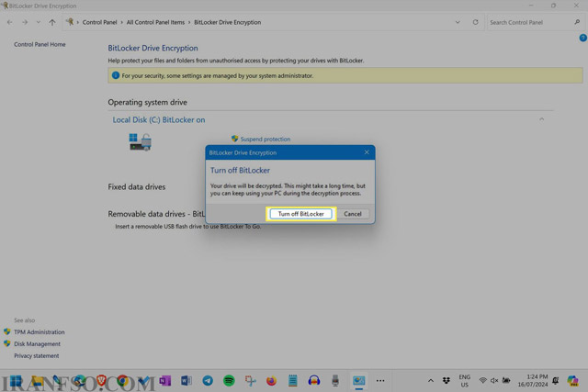
Task: Open Windows Start button
Action: pos(16,381)
